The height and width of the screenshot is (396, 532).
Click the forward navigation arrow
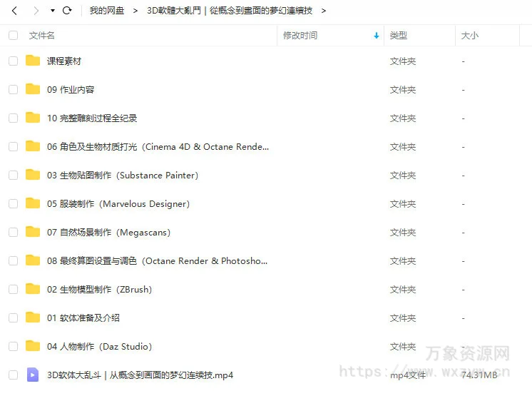(x=36, y=11)
